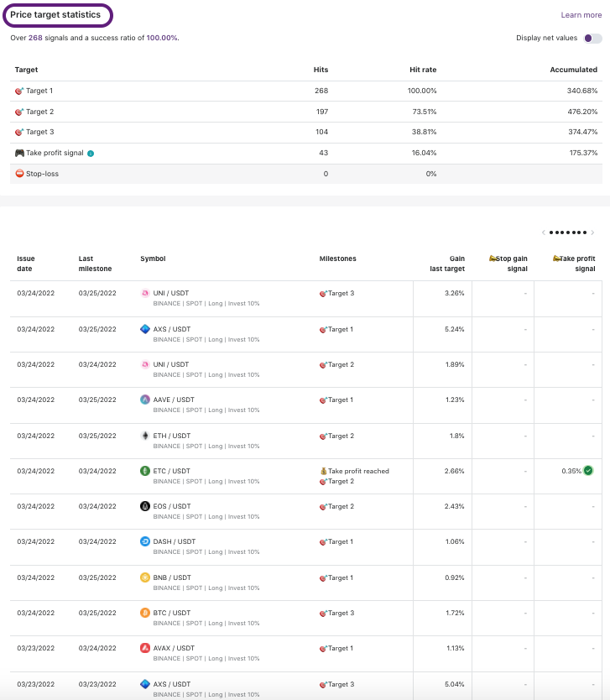Click the info icon beside Take profit signal
Viewport: 610px width, 700px height.
coord(91,154)
